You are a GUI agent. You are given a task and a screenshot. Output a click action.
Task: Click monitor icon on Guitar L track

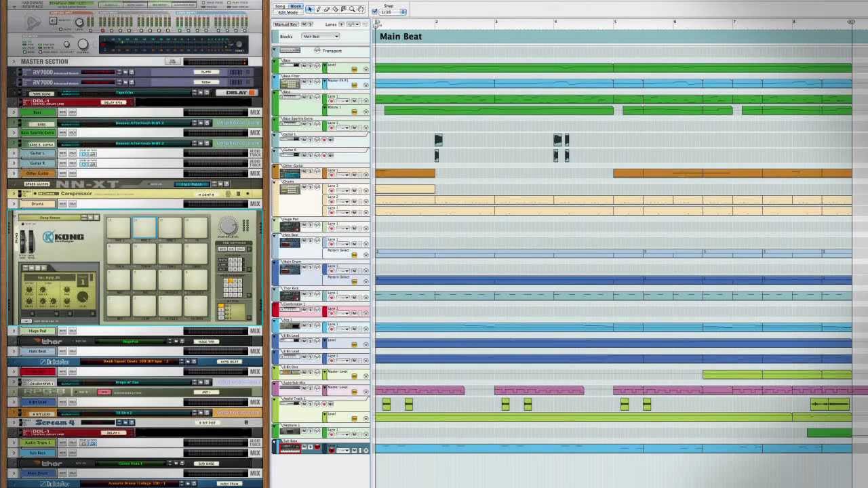coord(331,139)
